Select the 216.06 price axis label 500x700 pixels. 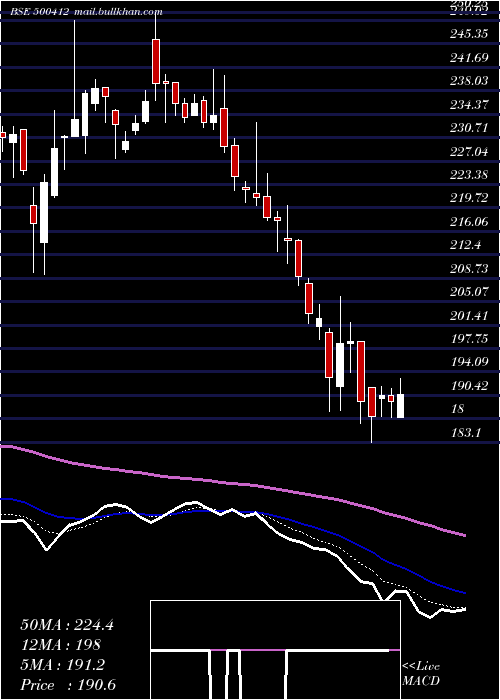[468, 221]
